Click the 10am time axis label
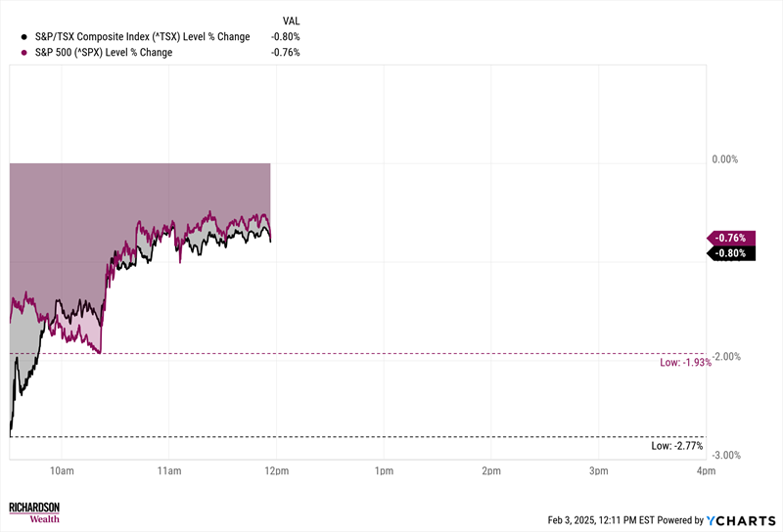783x532 pixels. (x=61, y=472)
